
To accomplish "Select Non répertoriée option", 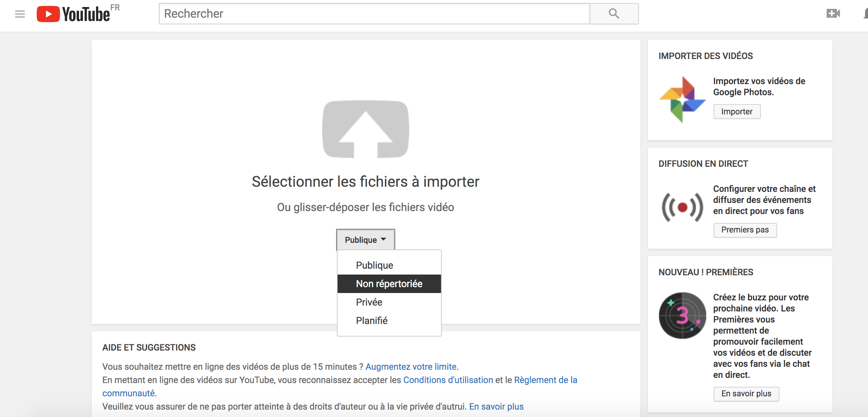I will pyautogui.click(x=389, y=284).
